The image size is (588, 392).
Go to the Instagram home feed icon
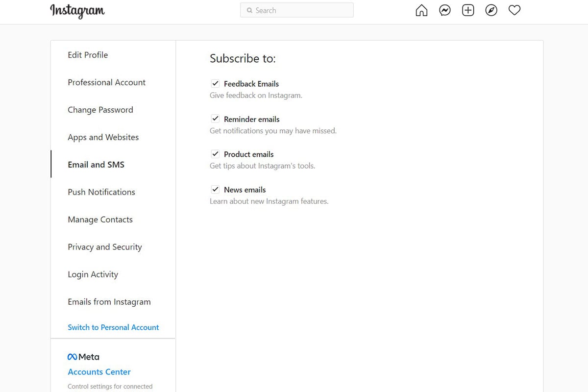(421, 10)
